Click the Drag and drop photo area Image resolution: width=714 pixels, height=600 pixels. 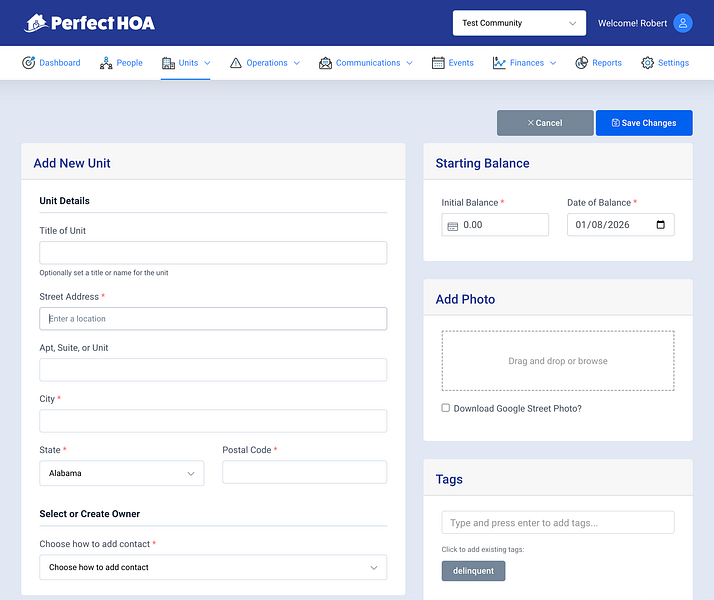pos(558,361)
